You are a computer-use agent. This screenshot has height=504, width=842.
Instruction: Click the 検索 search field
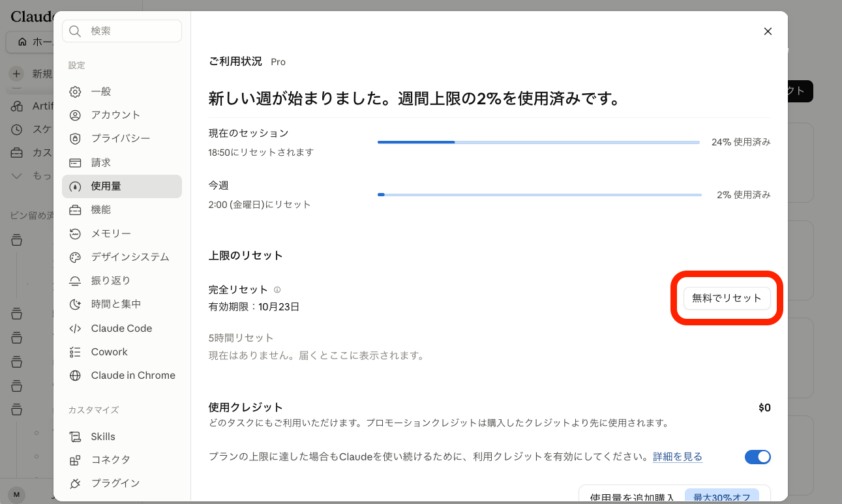pos(122,31)
